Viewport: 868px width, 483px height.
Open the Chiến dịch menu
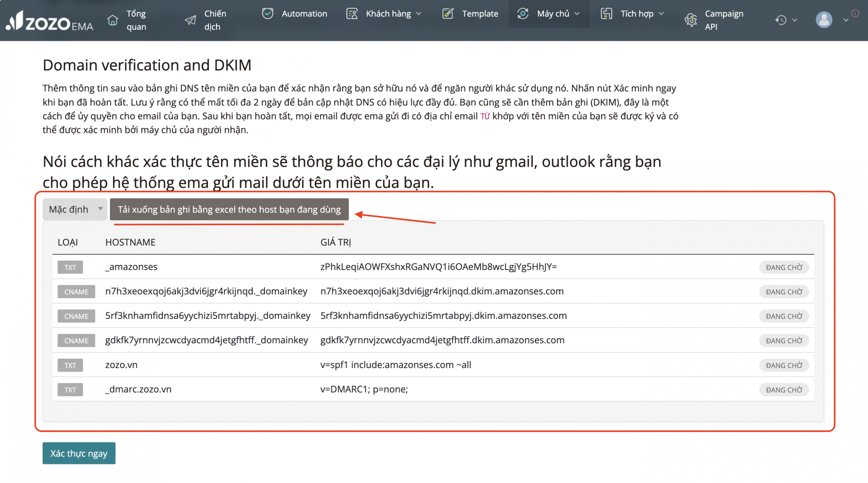pyautogui.click(x=215, y=20)
